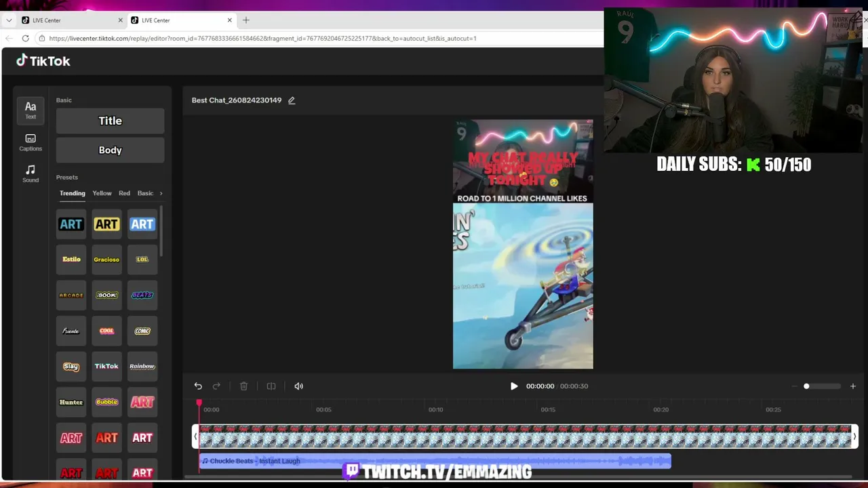The image size is (868, 488).
Task: Zoom out the timeline with the minus icon
Action: point(795,386)
